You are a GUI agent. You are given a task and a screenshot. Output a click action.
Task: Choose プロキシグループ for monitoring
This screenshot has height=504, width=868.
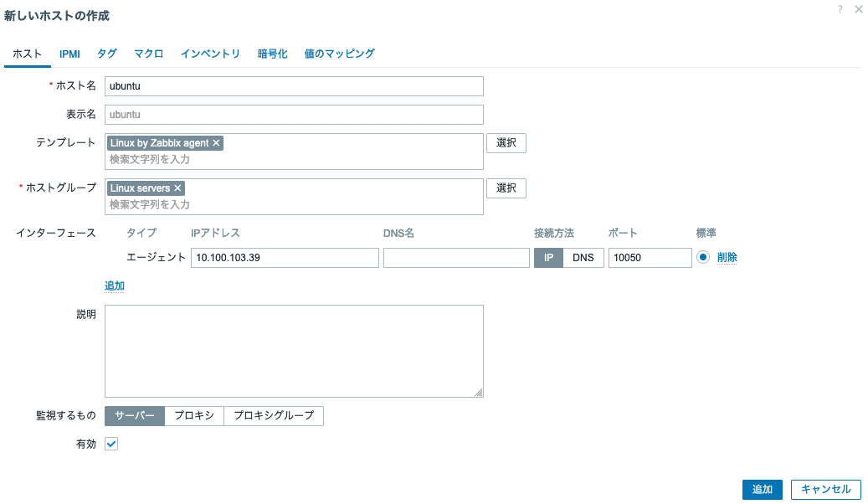point(274,416)
